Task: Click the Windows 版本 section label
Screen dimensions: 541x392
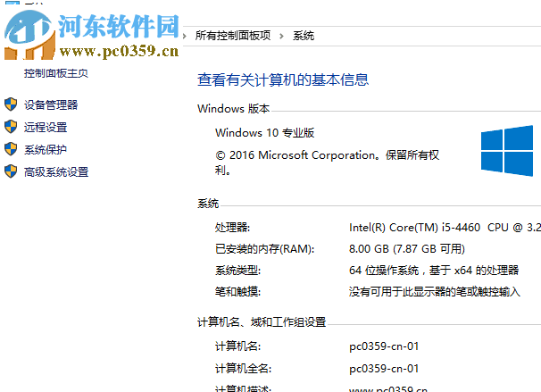Action: tap(233, 109)
